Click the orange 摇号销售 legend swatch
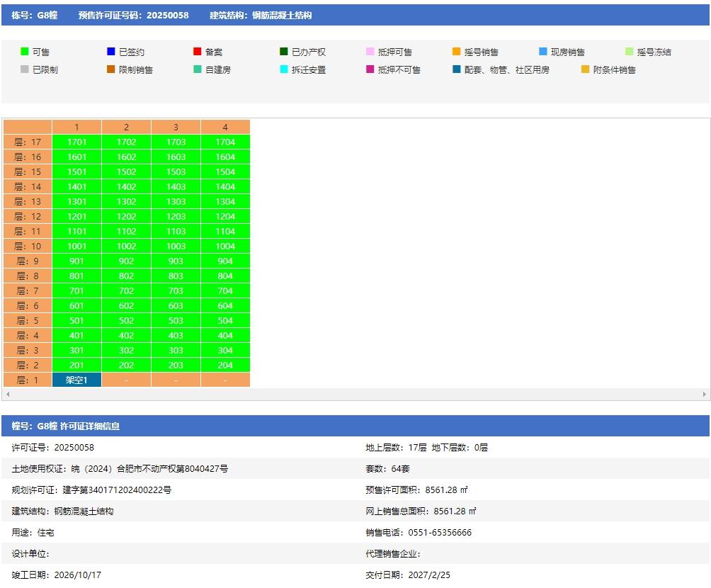The height and width of the screenshot is (588, 711). pyautogui.click(x=457, y=51)
